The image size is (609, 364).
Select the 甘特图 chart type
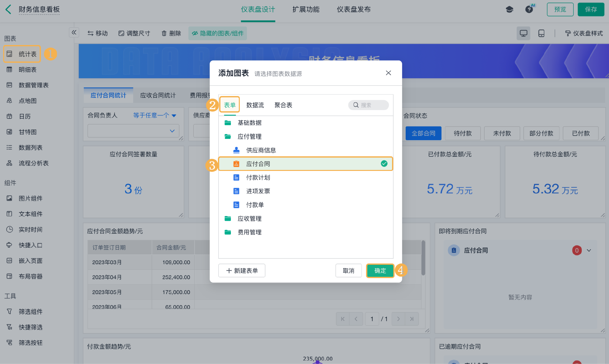(27, 132)
